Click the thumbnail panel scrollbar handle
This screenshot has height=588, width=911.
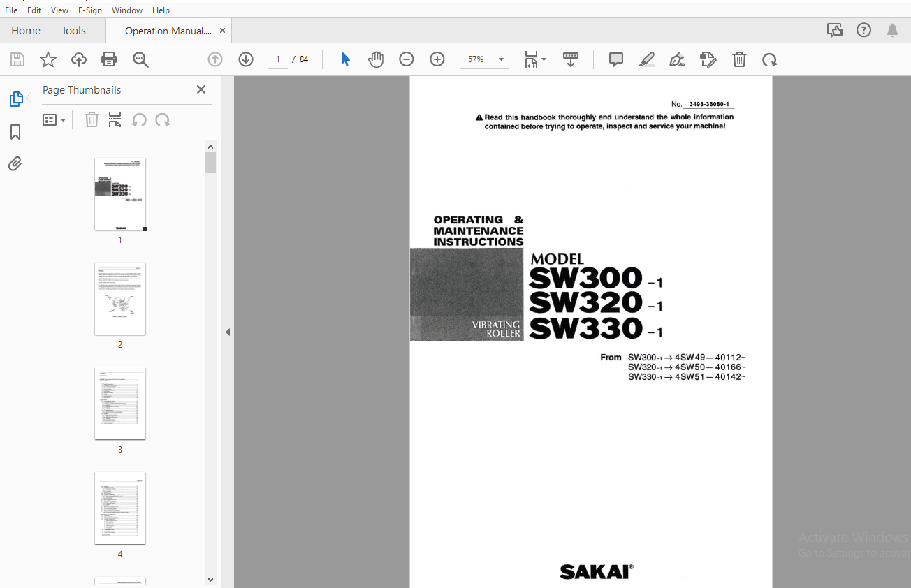point(211,163)
